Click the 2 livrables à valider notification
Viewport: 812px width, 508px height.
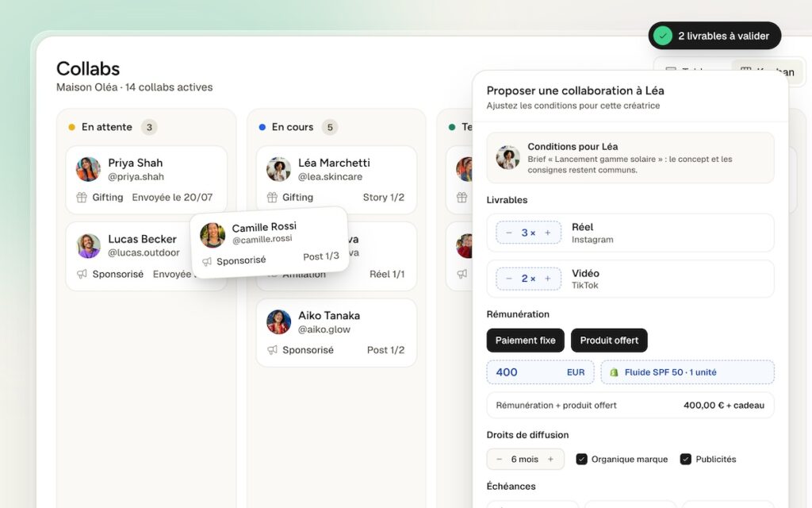pyautogui.click(x=714, y=36)
